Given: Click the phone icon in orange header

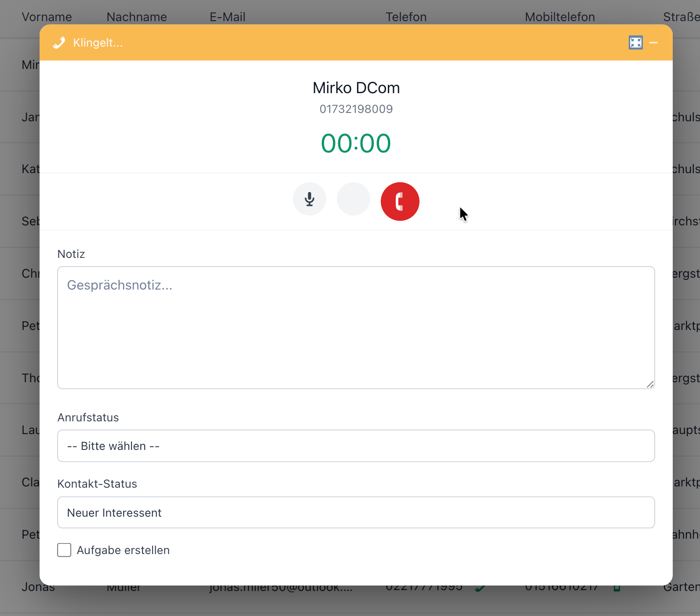Looking at the screenshot, I should pos(59,43).
